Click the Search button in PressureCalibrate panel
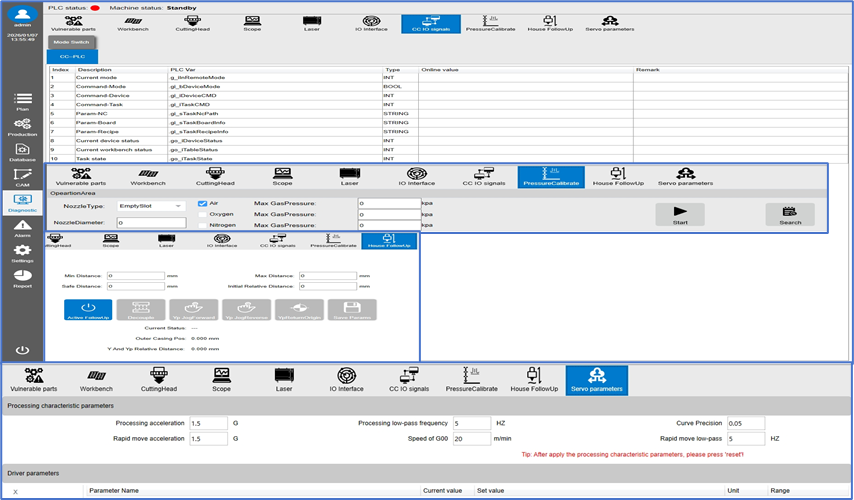This screenshot has height=500, width=854. pos(790,214)
